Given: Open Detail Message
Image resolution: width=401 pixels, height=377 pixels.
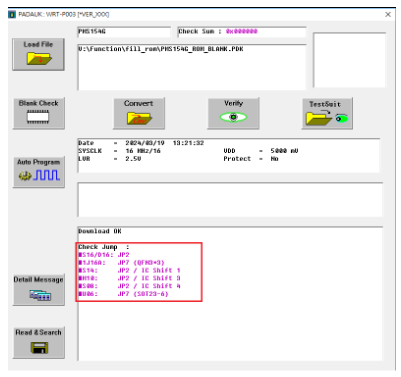Looking at the screenshot, I should tap(39, 289).
